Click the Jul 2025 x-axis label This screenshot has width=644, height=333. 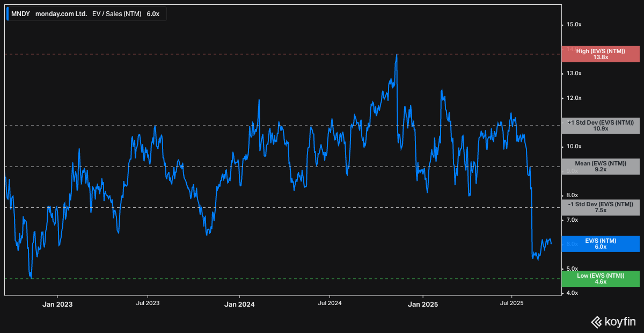[512, 303]
